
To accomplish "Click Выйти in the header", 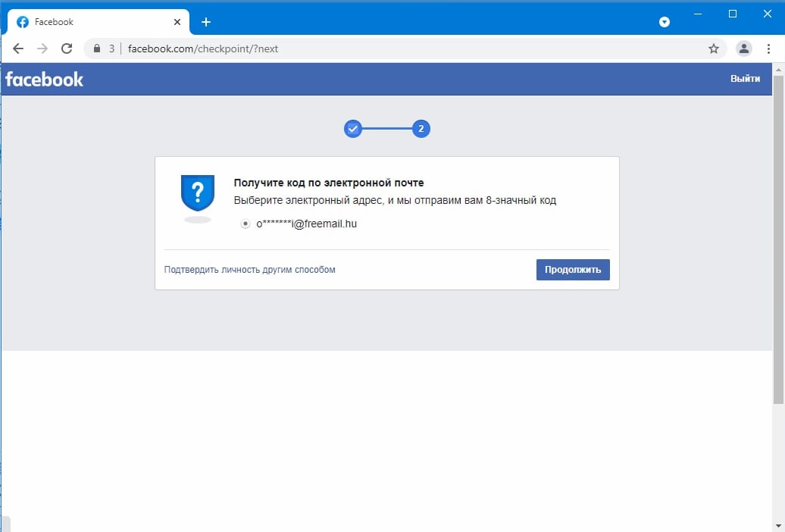I will [745, 79].
